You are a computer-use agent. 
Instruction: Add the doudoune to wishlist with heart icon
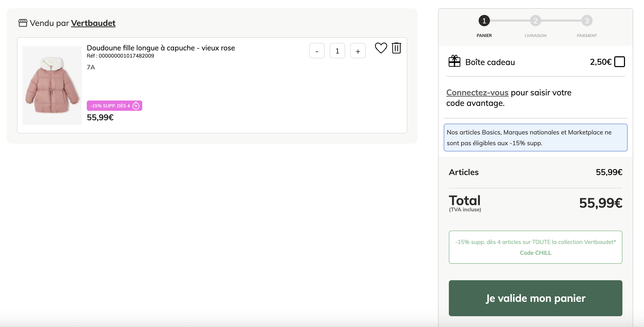tap(381, 48)
